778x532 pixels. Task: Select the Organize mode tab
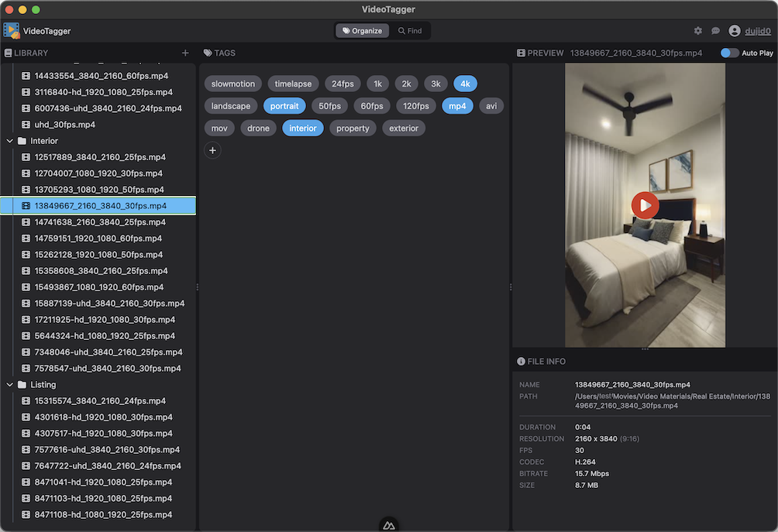tap(360, 30)
